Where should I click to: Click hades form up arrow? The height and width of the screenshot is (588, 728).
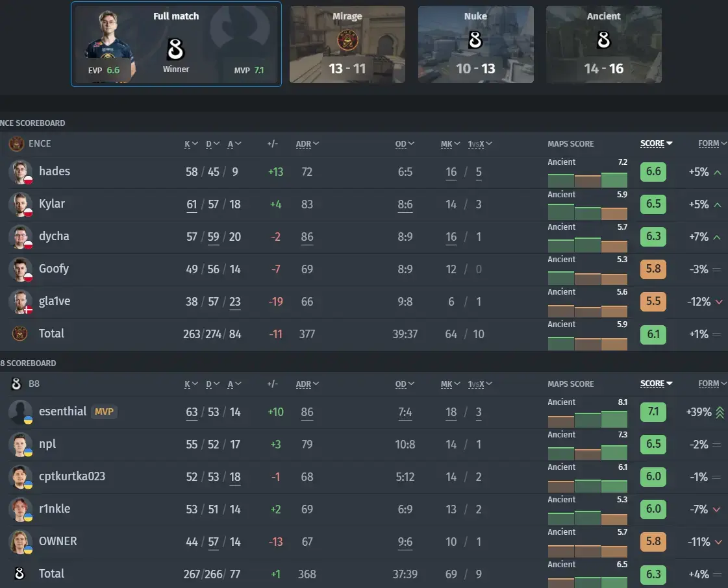pos(718,172)
